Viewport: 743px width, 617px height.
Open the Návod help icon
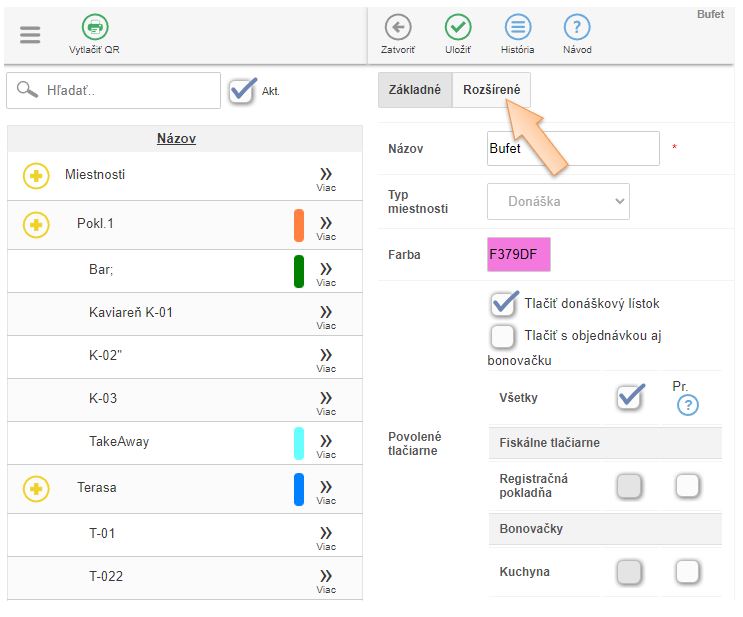(x=576, y=28)
